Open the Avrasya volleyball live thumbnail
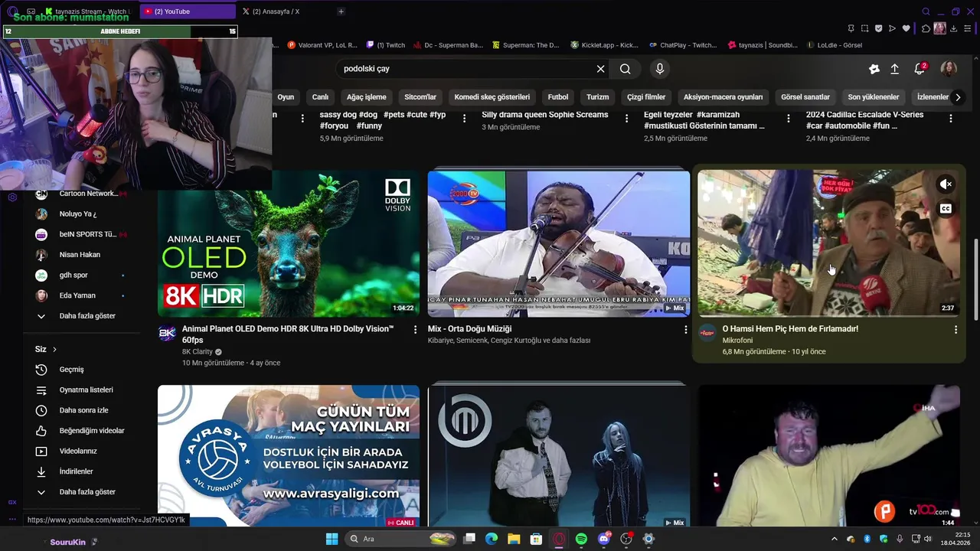 (x=289, y=455)
